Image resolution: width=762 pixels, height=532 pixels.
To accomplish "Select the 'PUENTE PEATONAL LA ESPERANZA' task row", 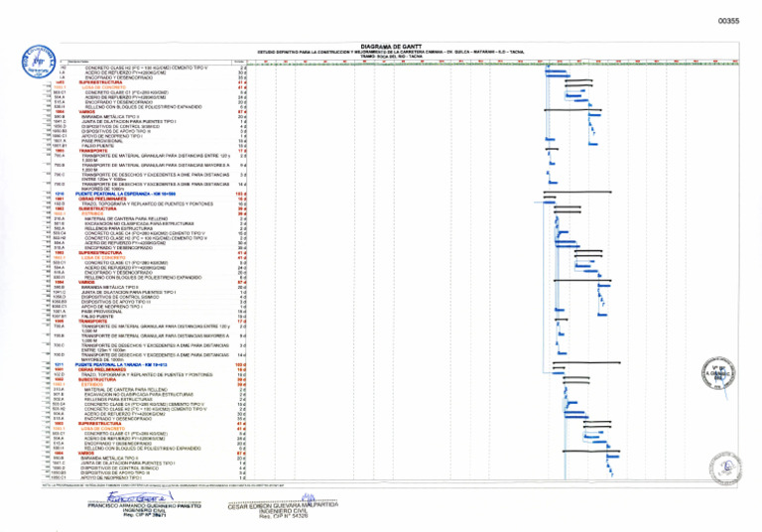I will pos(125,194).
